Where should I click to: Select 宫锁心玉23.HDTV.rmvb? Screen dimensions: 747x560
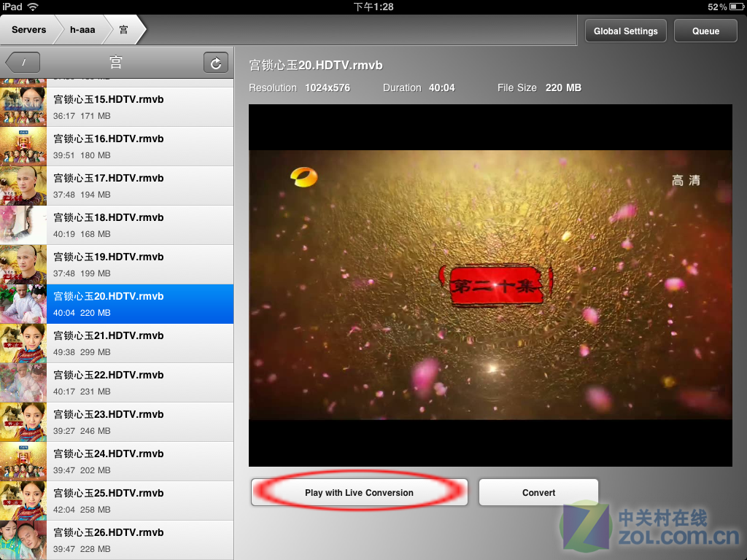point(117,422)
